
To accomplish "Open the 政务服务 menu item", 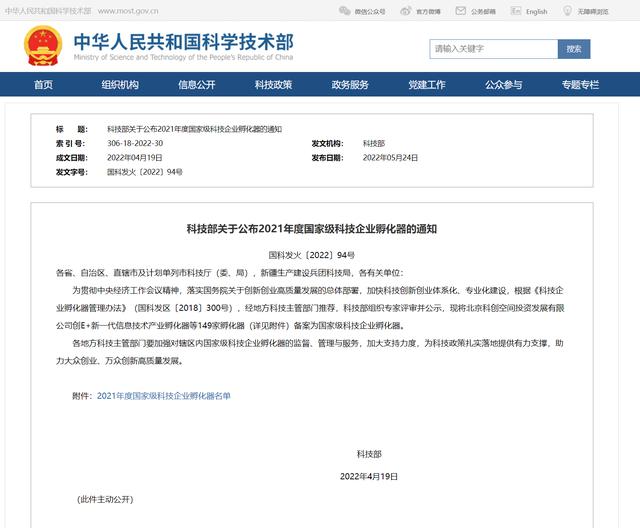I will click(x=350, y=84).
